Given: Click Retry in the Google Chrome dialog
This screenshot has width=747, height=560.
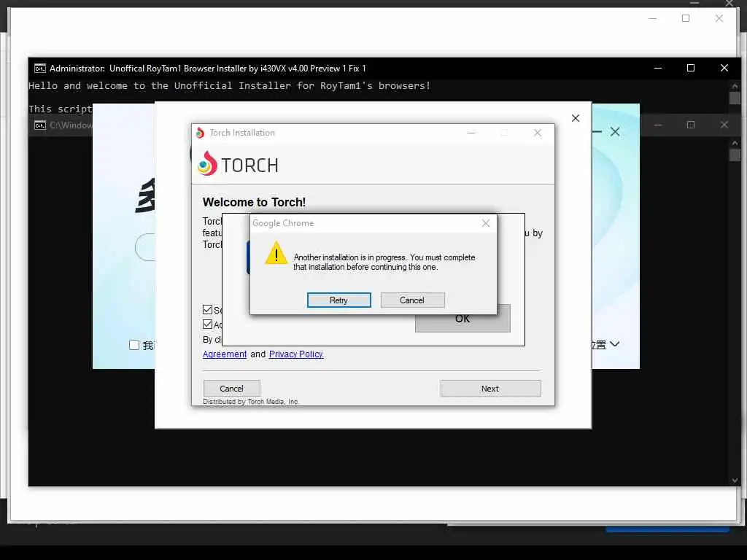Looking at the screenshot, I should click(338, 300).
